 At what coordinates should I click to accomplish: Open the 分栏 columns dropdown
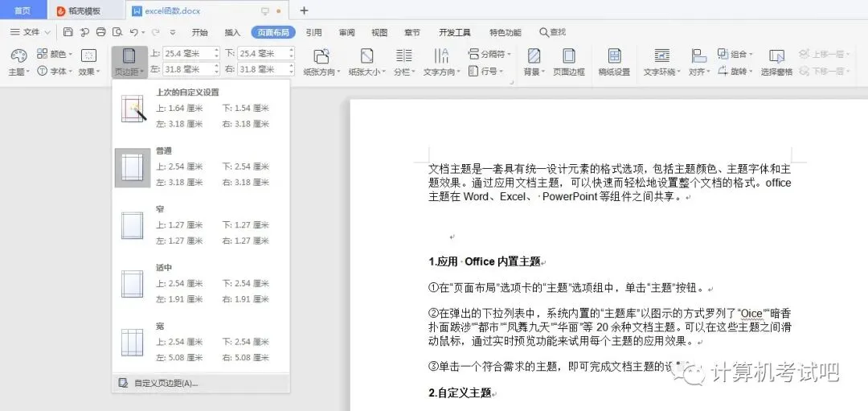coord(404,61)
